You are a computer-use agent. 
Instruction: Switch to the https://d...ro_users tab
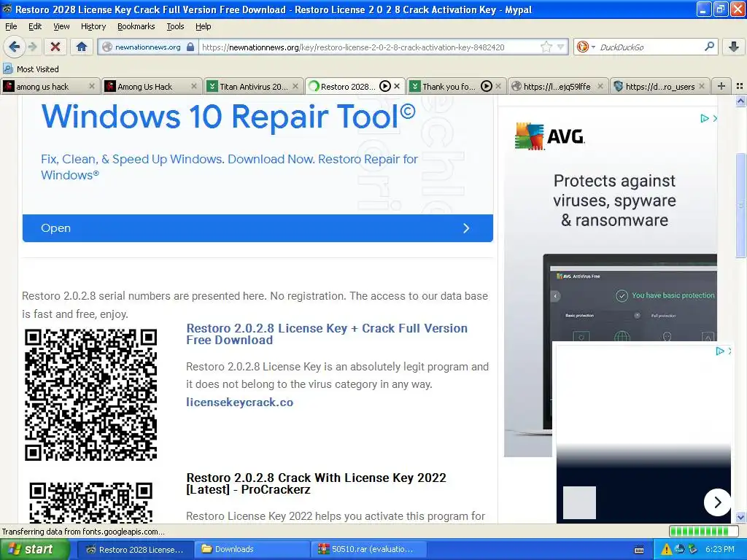click(659, 86)
